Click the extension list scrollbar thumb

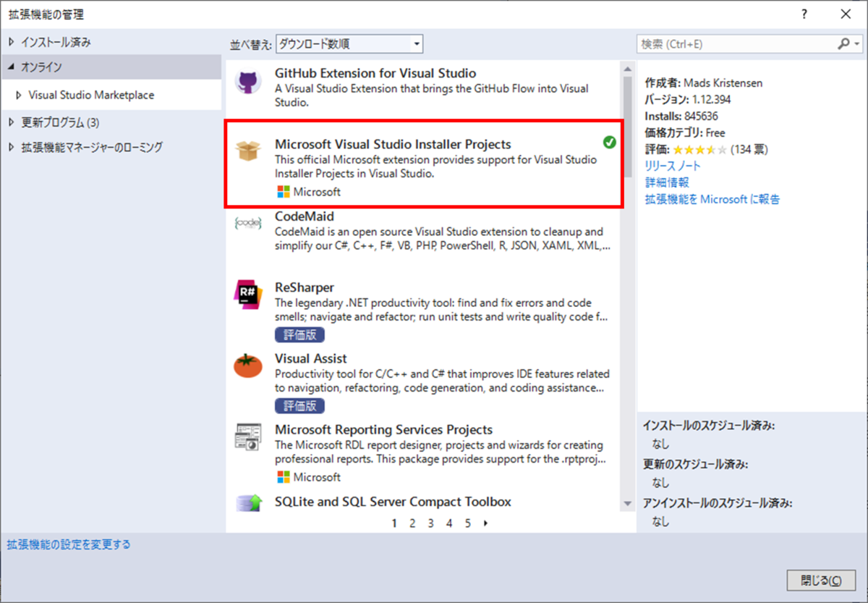pos(627,127)
